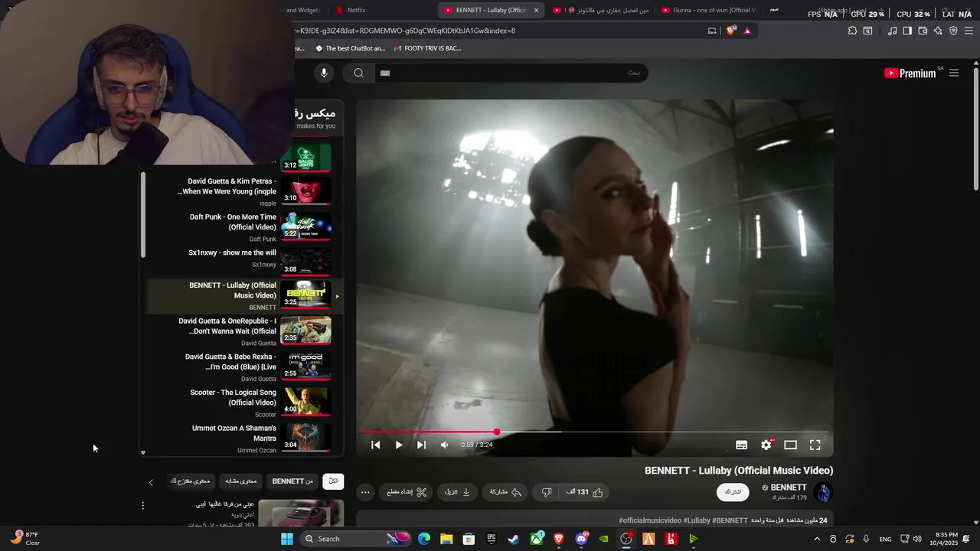
Task: Open the music note playlist toolbar icon
Action: (x=892, y=31)
